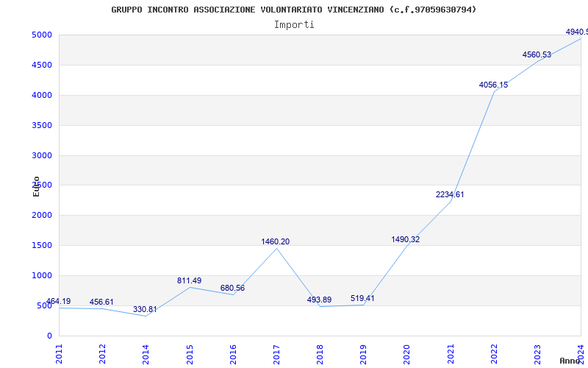Image resolution: width=588 pixels, height=368 pixels.
Task: Click the 3000 y-axis tick label
Action: tap(42, 155)
